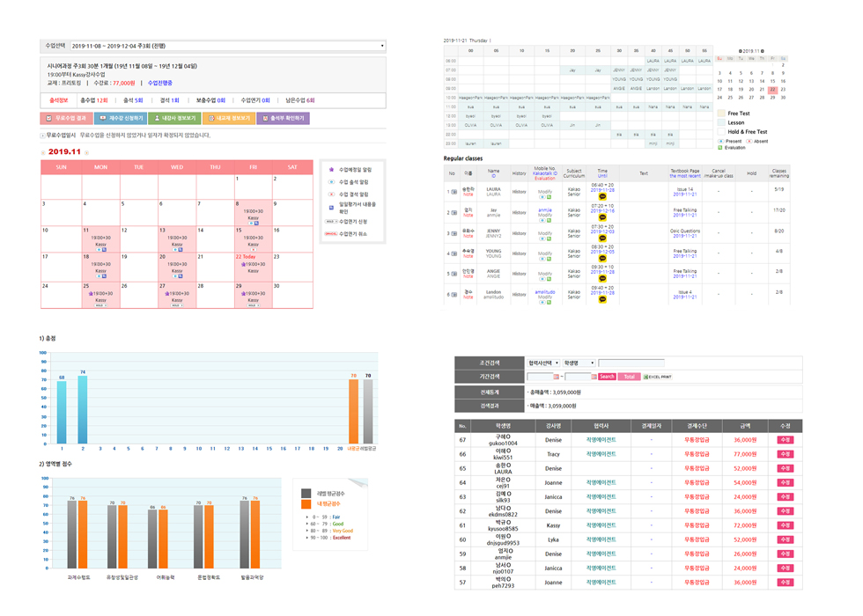The width and height of the screenshot is (863, 616).
Task: Go to next month beside 2019.11
Action: 86,152
